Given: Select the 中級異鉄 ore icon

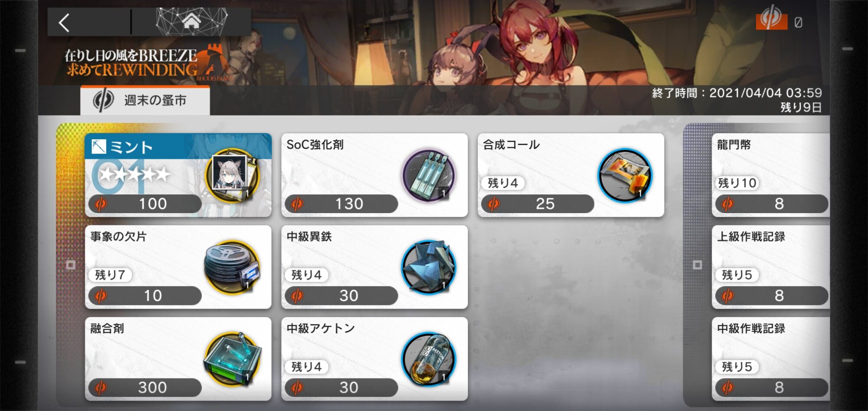Looking at the screenshot, I should tap(429, 268).
